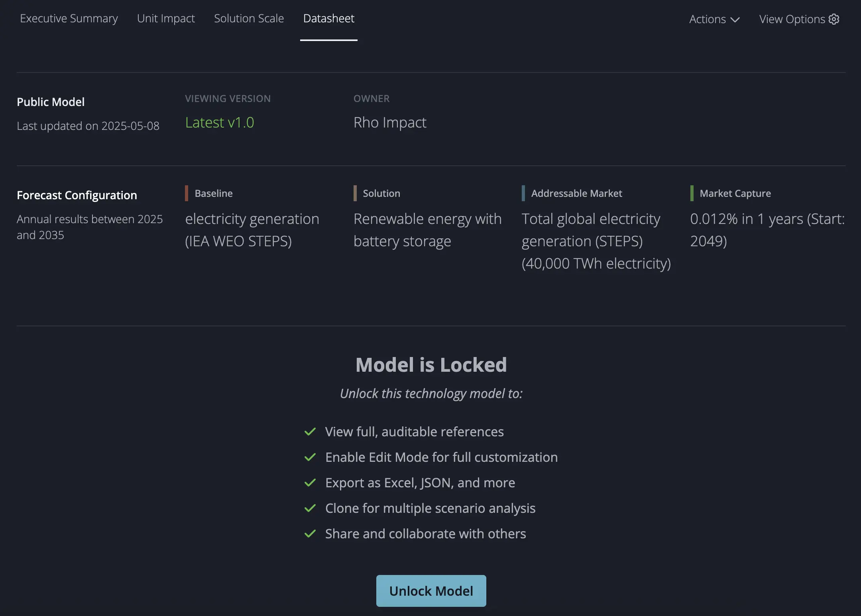Viewport: 861px width, 616px height.
Task: Click the checkmark beside Share and collaborate
Action: [x=310, y=534]
